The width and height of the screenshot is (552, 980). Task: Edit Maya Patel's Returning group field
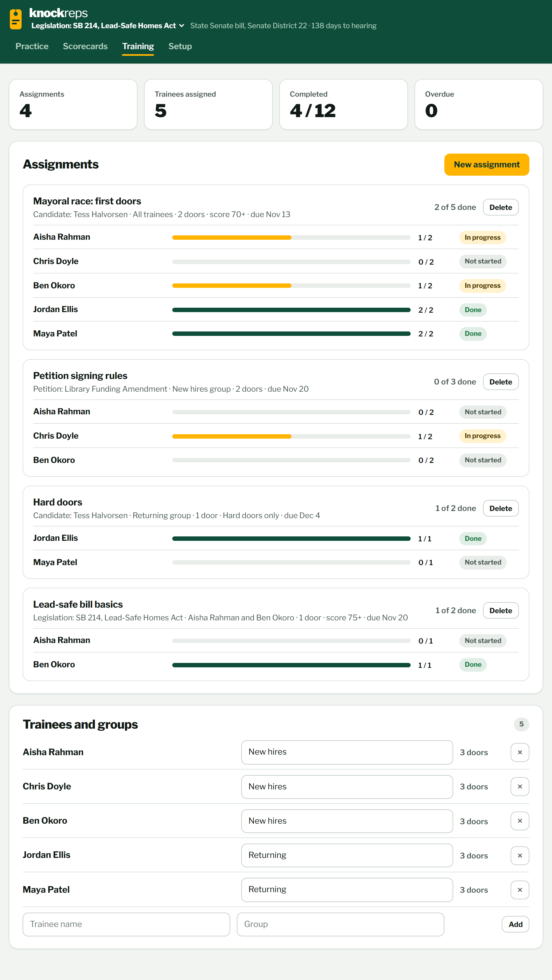click(x=347, y=890)
